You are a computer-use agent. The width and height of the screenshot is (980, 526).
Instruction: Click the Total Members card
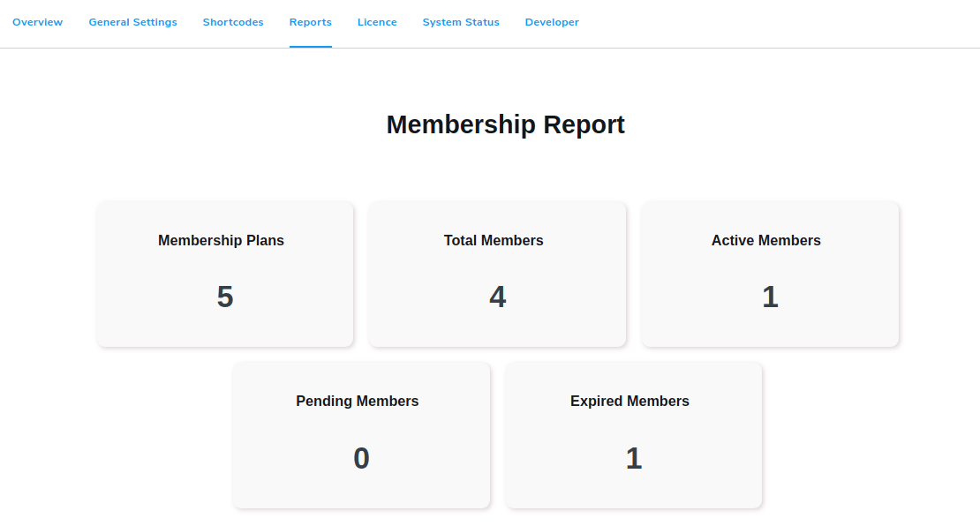tap(497, 274)
